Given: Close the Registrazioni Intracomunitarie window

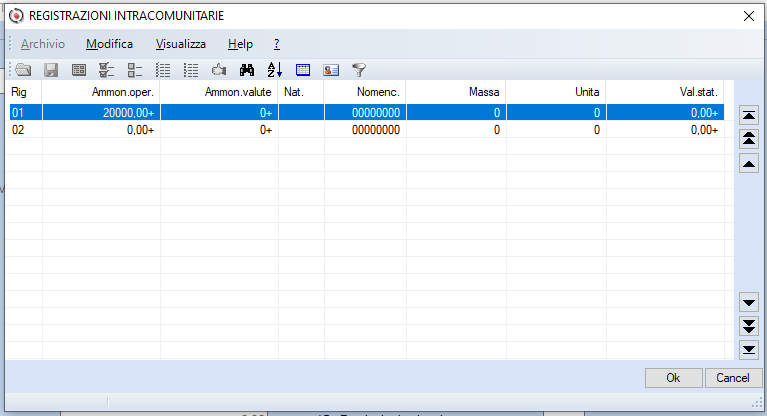Looking at the screenshot, I should click(x=748, y=16).
